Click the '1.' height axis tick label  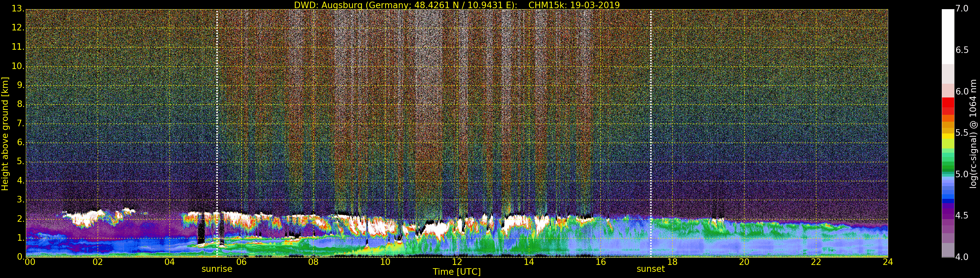coord(20,238)
